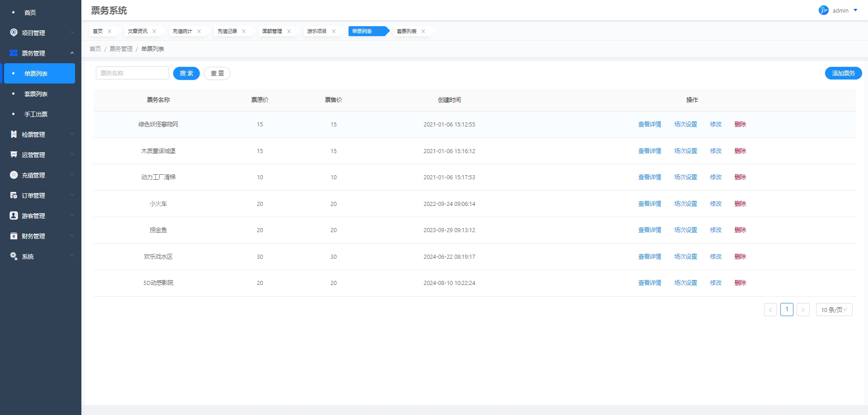Screen dimensions: 868x415
Task: Click the 票务名称 search field
Action: click(132, 73)
